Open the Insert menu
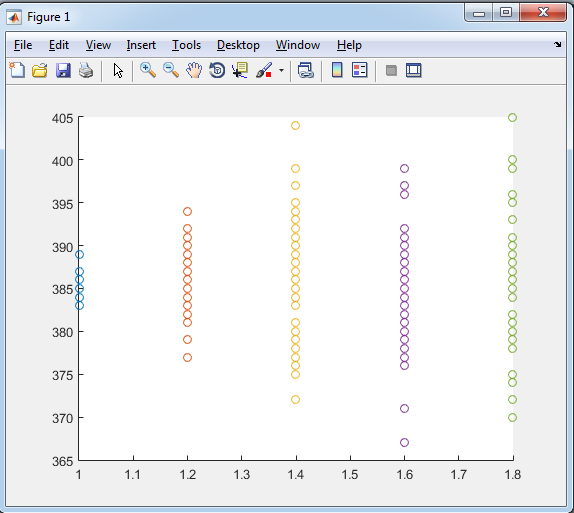 [141, 45]
